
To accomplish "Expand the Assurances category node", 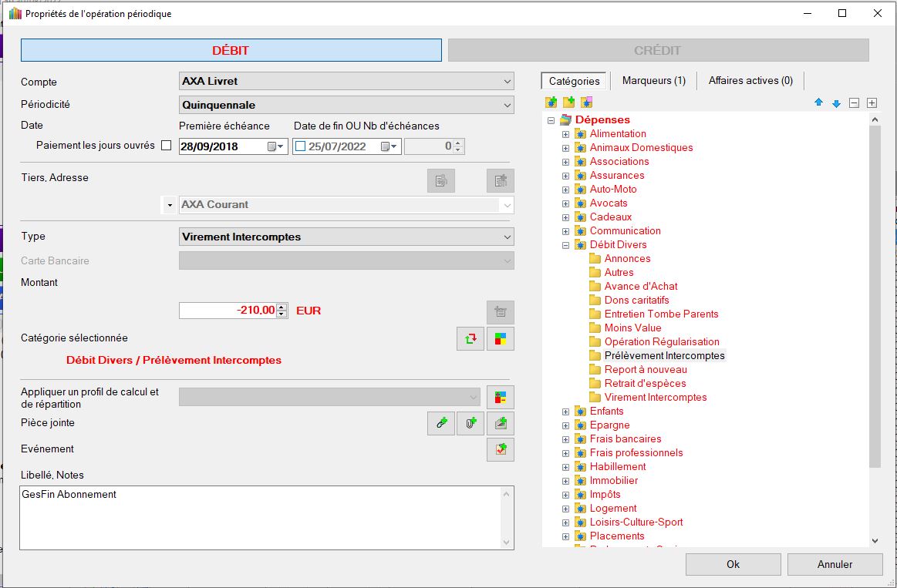I will click(x=565, y=176).
